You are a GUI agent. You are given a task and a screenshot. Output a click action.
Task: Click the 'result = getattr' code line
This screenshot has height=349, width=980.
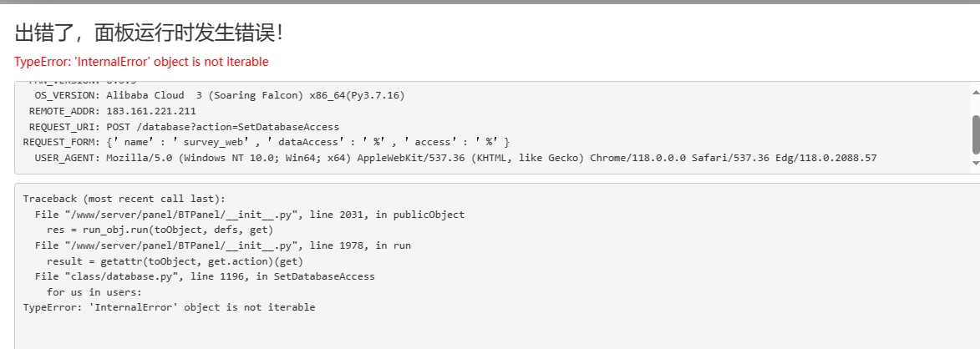175,261
